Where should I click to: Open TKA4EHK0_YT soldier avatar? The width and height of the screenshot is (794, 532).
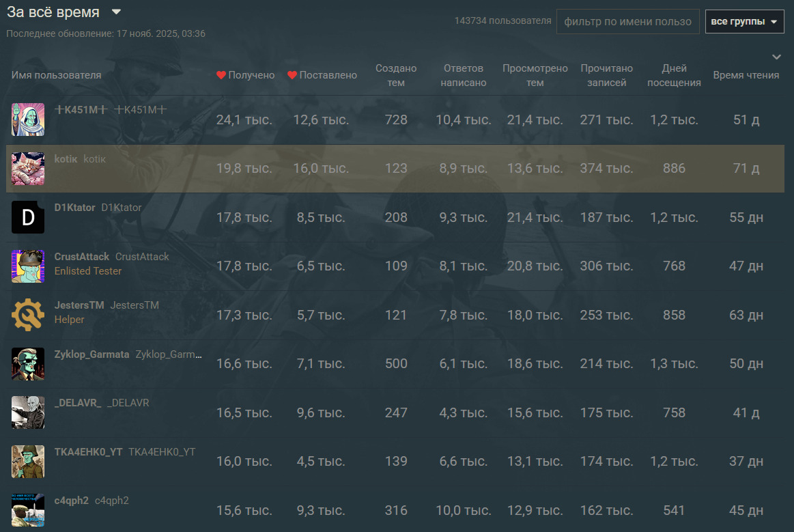pyautogui.click(x=28, y=461)
